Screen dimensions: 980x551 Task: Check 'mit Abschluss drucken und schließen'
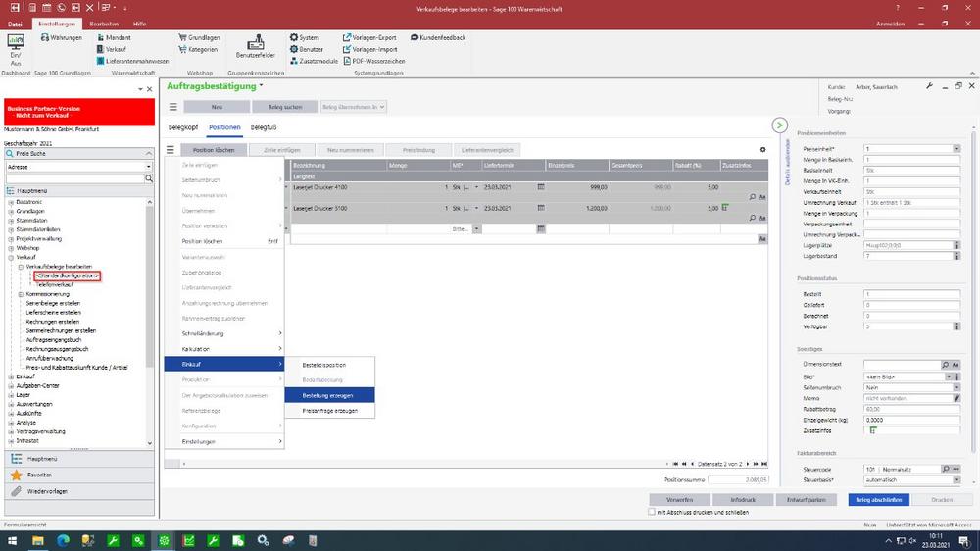tap(653, 512)
